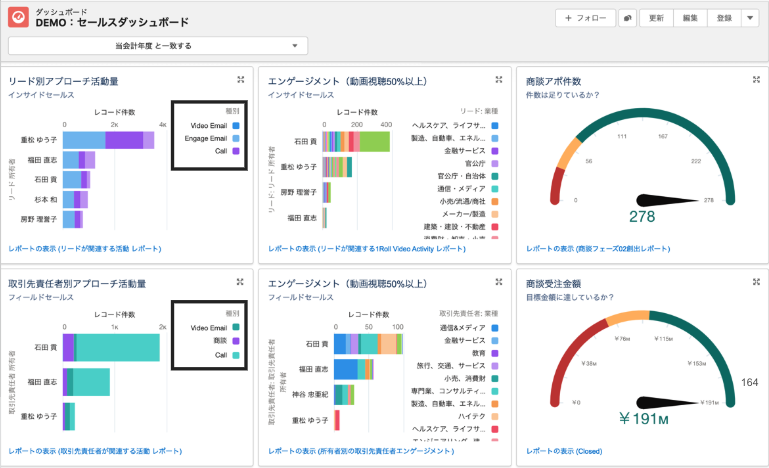Expand the 商談受注金額 gauge card
Screen dimensions: 769x468
coord(756,282)
